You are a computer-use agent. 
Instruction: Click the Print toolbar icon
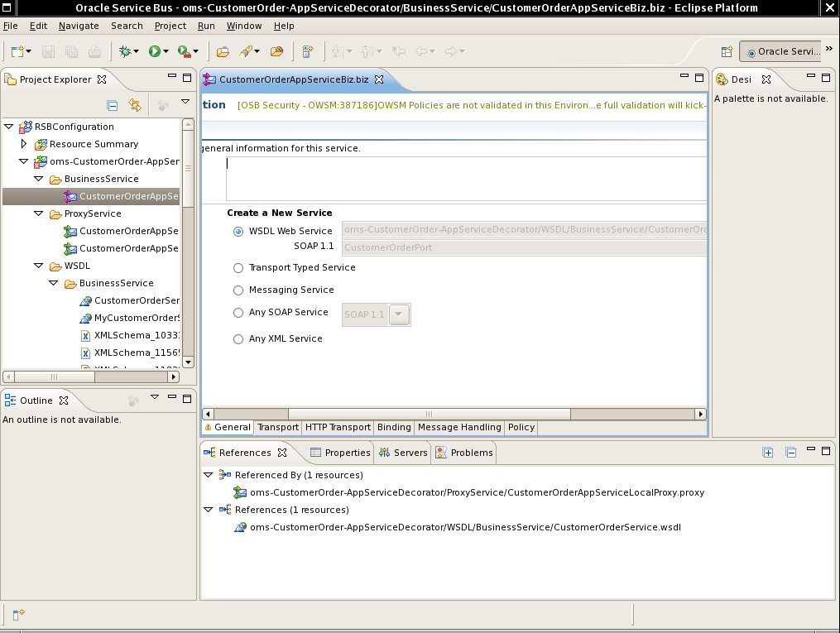point(95,51)
